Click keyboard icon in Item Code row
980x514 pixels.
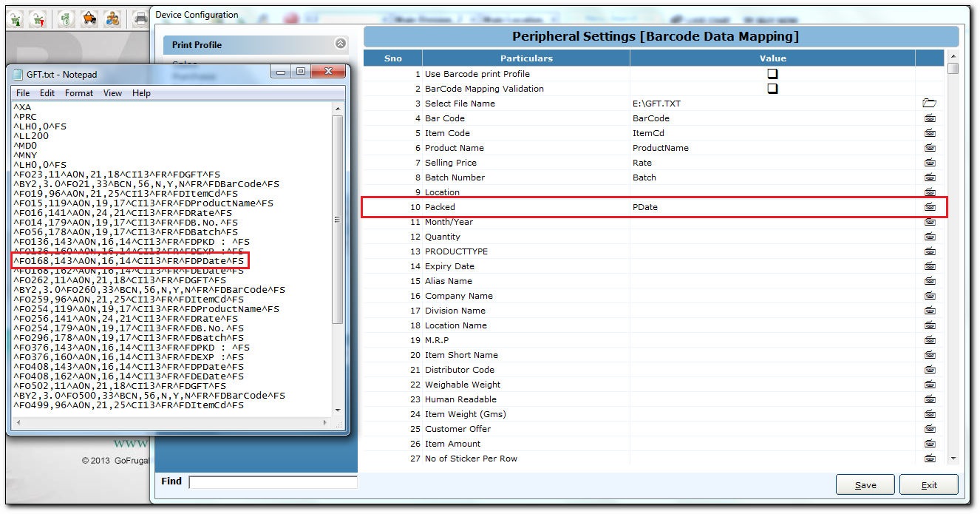(x=930, y=133)
